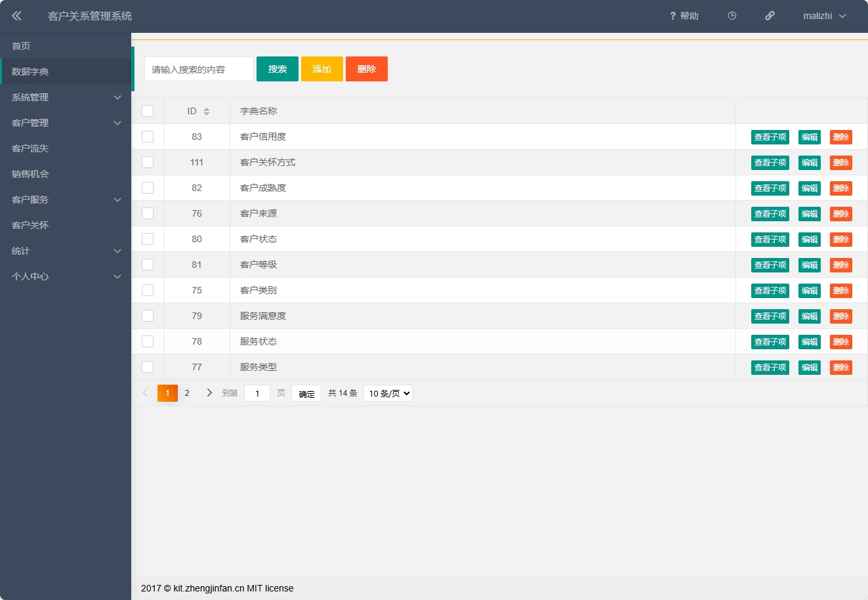Switch to the 首页 menu item
This screenshot has height=600, width=868.
pyautogui.click(x=65, y=45)
